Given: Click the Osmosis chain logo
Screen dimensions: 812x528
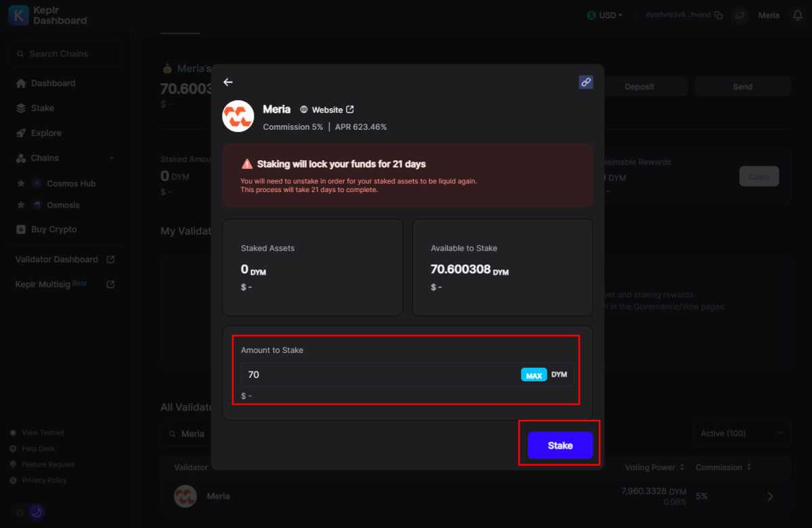Looking at the screenshot, I should pos(36,205).
